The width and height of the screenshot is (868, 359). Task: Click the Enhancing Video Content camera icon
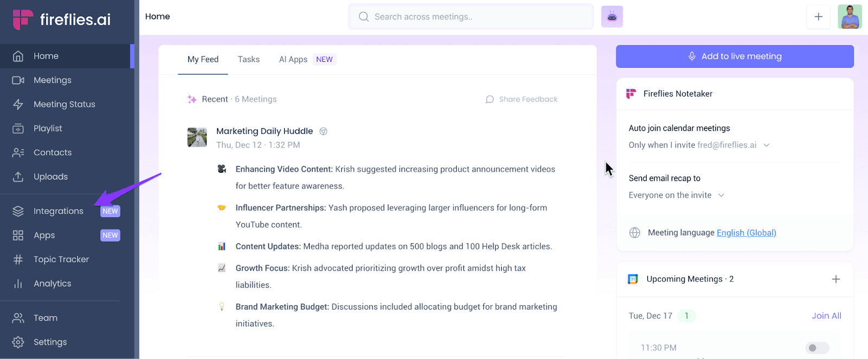[x=222, y=169]
